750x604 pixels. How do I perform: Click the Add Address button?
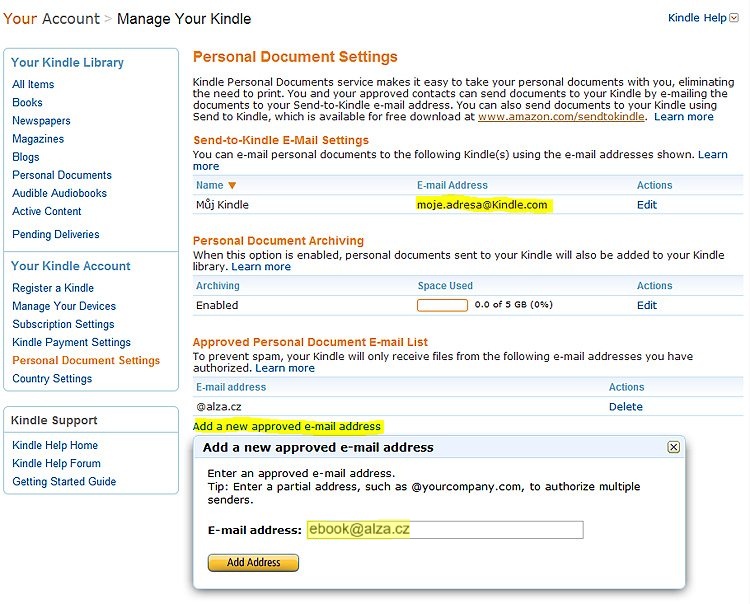point(253,562)
